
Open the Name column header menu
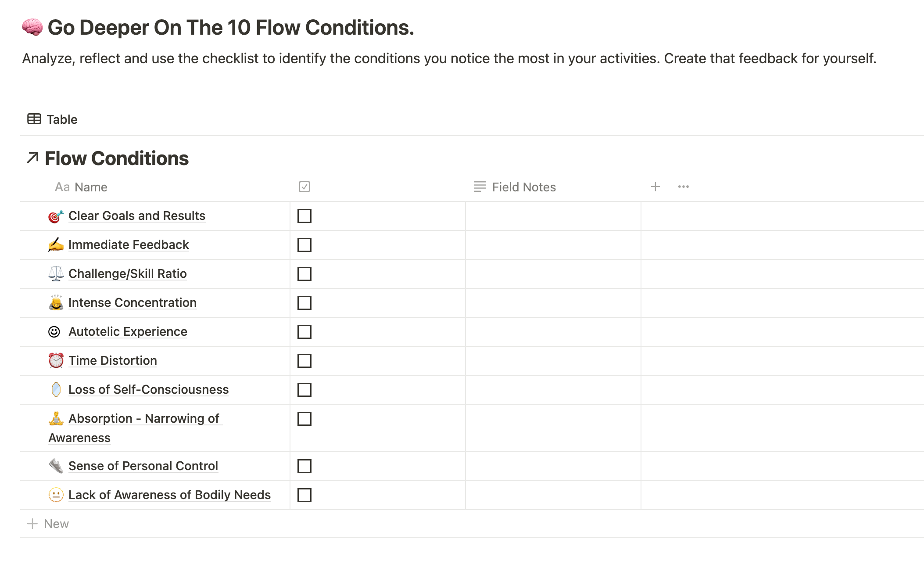click(81, 187)
